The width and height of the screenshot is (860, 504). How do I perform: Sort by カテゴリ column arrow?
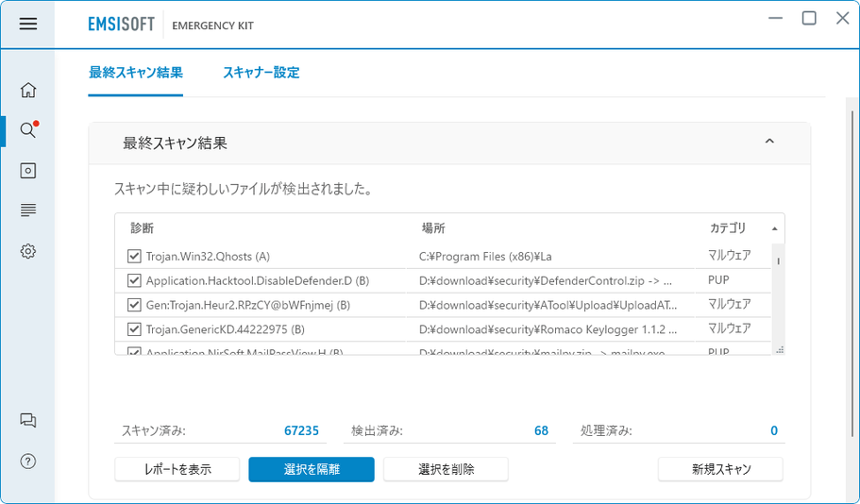pos(774,228)
